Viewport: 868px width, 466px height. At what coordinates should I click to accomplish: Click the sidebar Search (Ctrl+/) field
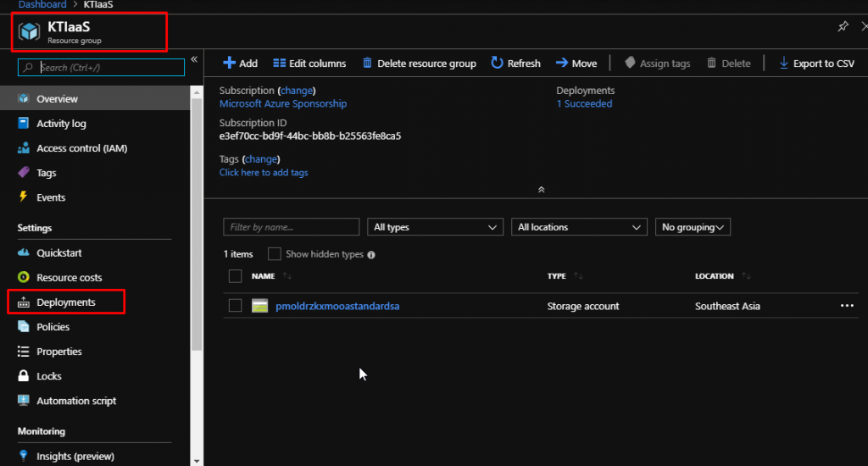coord(102,68)
